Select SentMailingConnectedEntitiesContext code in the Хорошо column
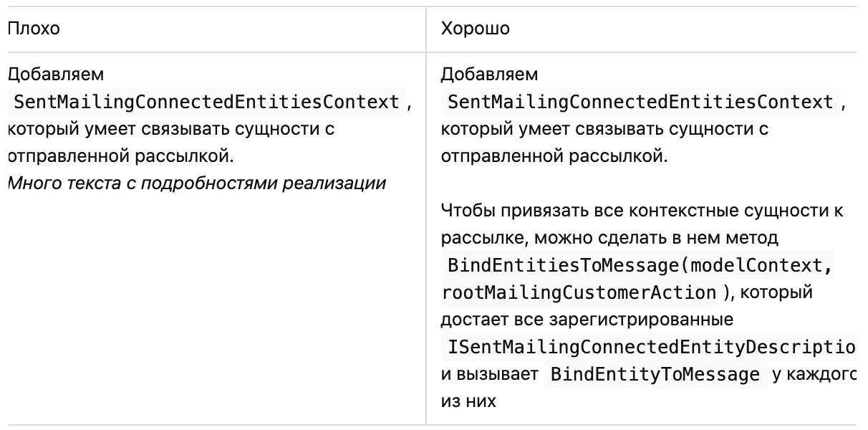 pos(641,102)
